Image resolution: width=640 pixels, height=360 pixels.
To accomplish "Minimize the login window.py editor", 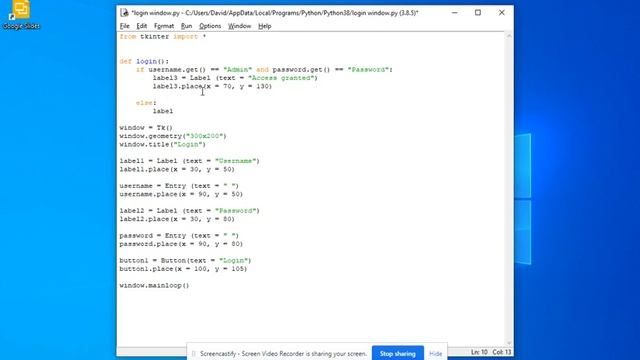I will pos(454,13).
